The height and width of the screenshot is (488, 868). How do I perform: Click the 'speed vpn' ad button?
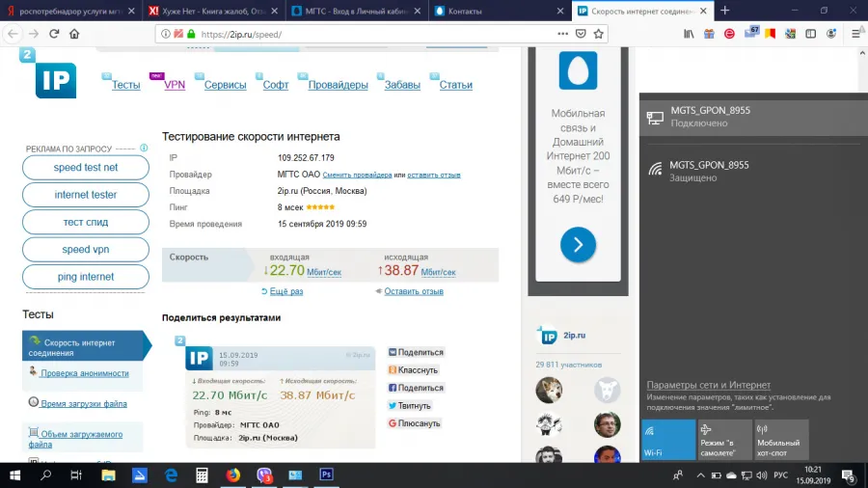tap(86, 249)
